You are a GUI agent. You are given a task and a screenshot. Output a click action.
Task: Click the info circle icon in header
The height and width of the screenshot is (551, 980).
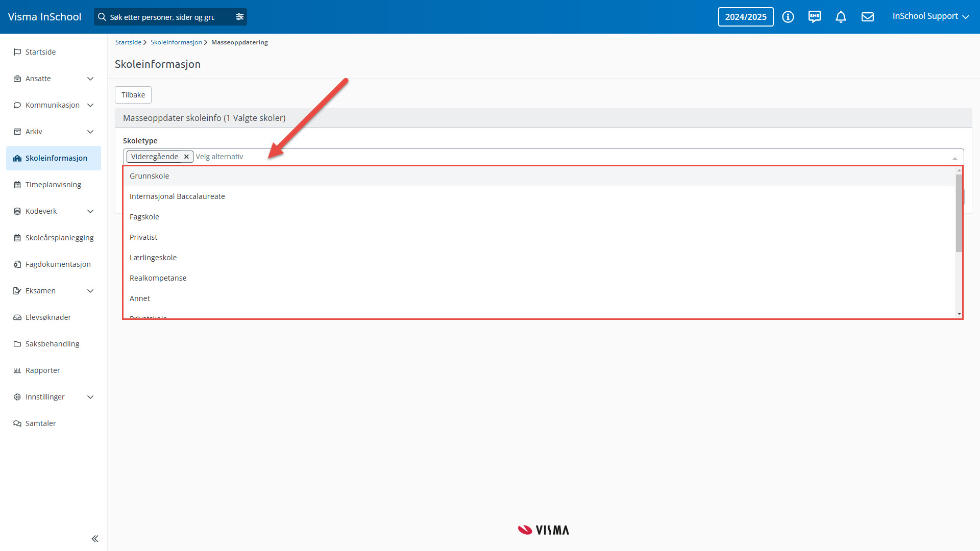point(788,17)
